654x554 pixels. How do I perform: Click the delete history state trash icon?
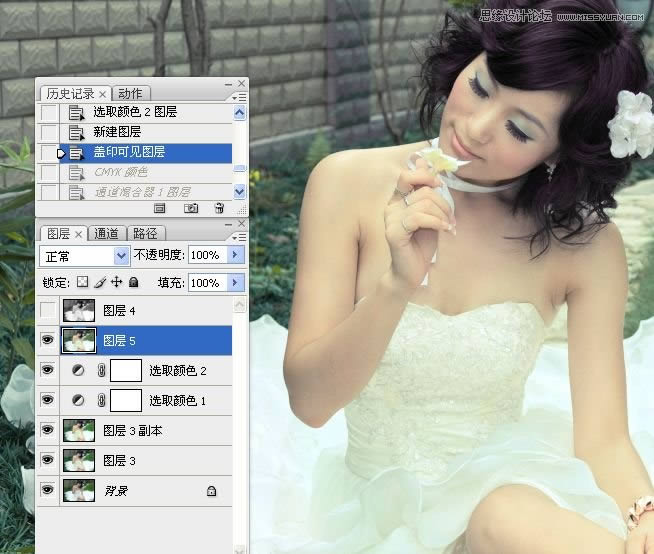[219, 208]
